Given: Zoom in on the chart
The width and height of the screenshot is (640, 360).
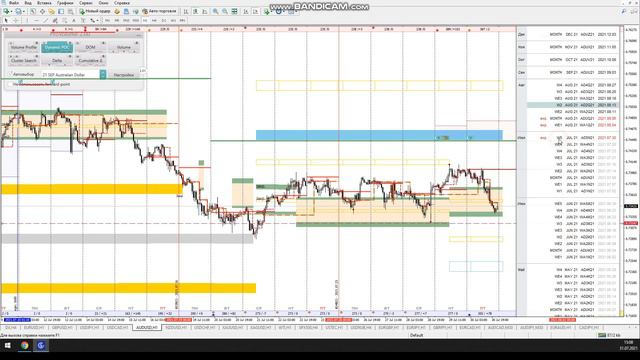Looking at the screenshot, I should pyautogui.click(x=215, y=11).
